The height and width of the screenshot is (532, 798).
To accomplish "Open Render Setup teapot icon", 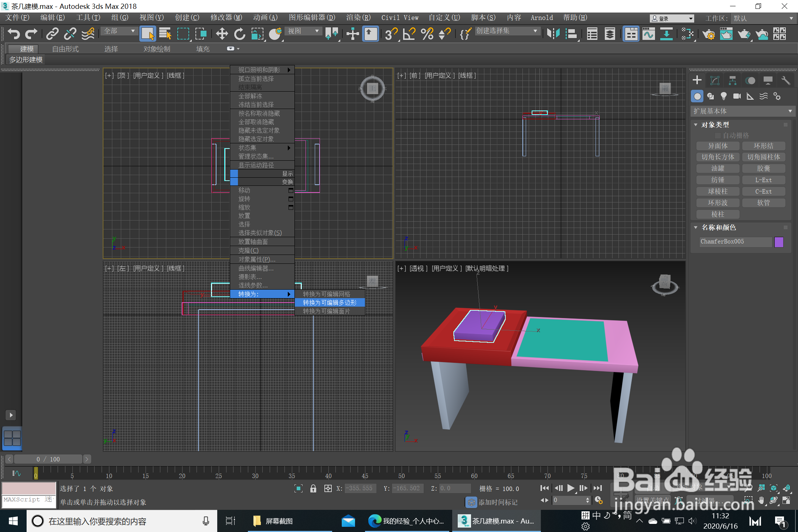I will 709,34.
